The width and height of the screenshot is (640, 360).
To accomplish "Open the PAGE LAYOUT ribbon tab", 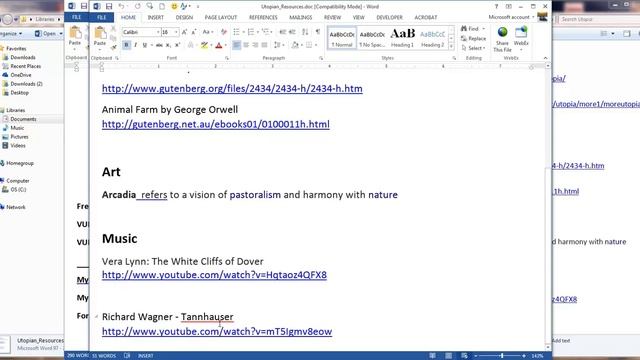I will click(x=221, y=18).
